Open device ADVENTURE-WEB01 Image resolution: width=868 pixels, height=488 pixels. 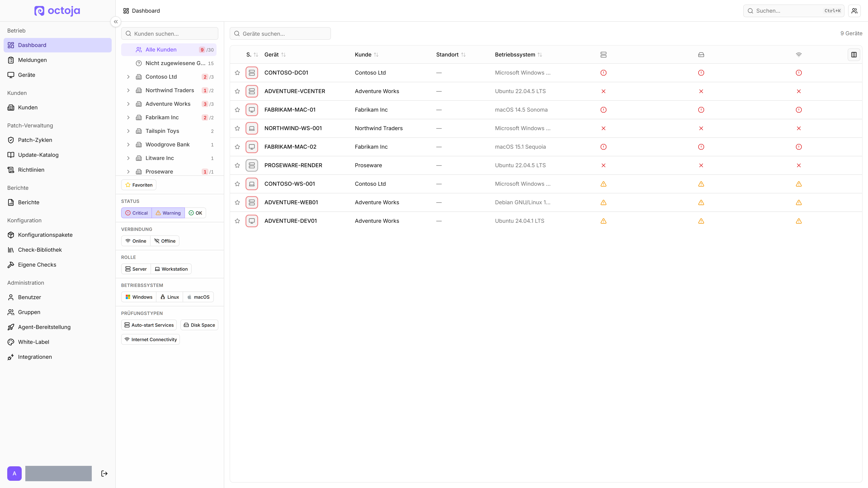click(x=291, y=202)
